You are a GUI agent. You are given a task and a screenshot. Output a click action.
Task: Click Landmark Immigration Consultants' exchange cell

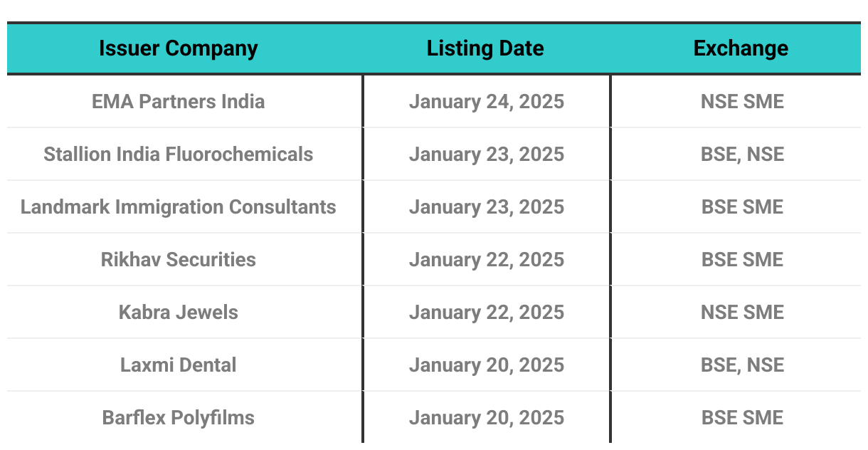(x=742, y=207)
